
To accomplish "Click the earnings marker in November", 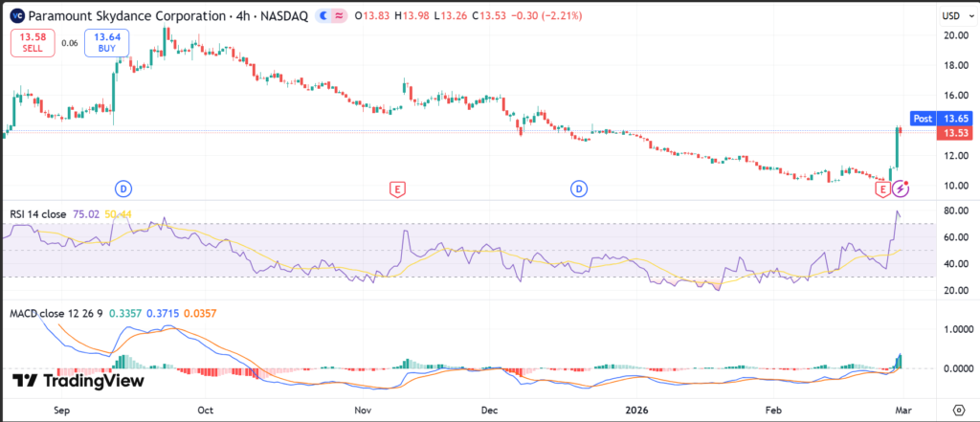I will tap(396, 189).
